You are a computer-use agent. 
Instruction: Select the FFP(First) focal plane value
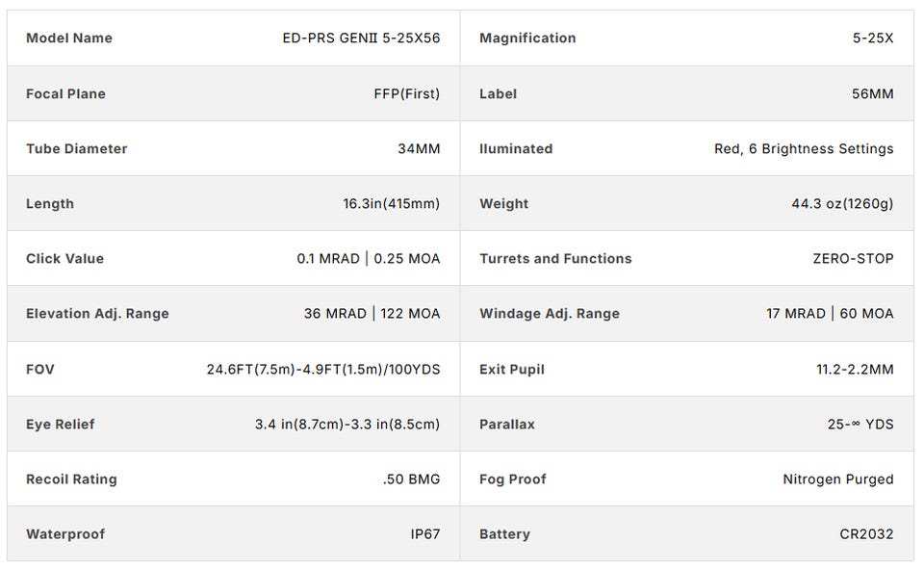pyautogui.click(x=406, y=93)
